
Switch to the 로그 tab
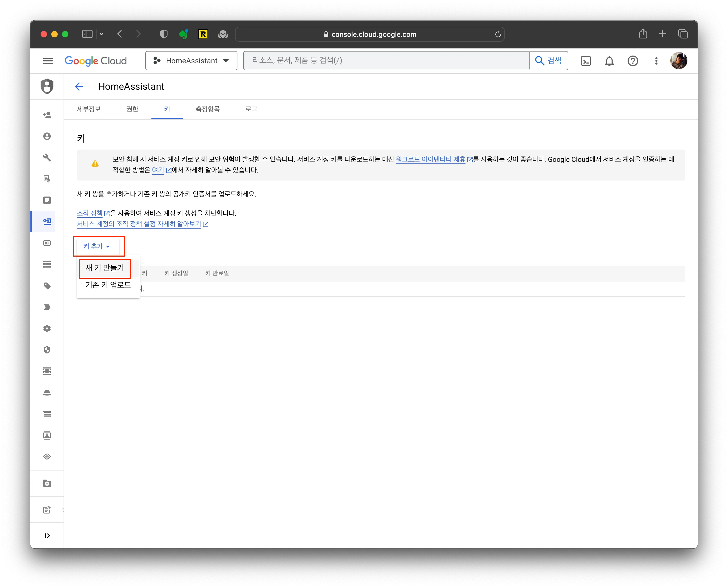(251, 109)
